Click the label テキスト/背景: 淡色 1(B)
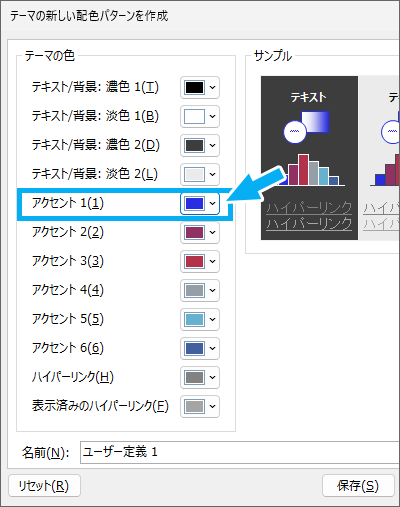Screen dimensions: 400x507 pyautogui.click(x=95, y=116)
